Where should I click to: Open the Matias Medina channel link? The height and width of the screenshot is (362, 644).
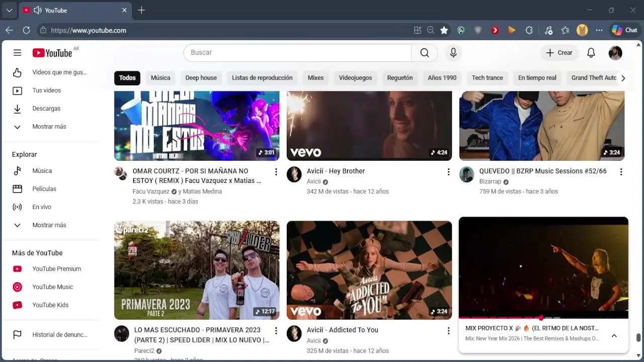pos(202,192)
